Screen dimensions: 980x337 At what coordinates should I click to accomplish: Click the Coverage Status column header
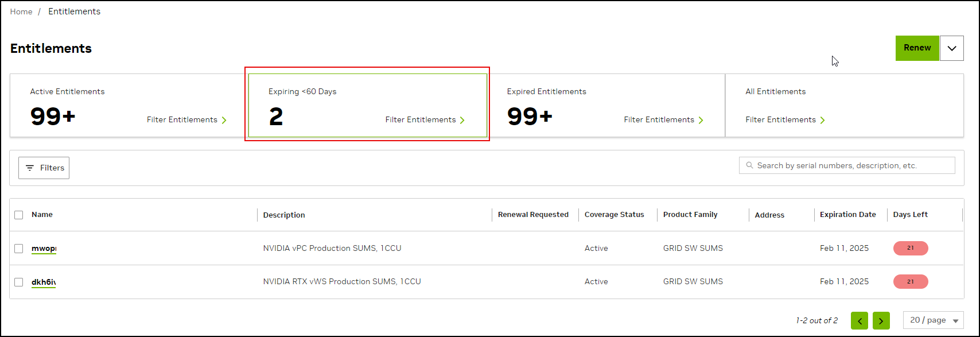tap(614, 215)
